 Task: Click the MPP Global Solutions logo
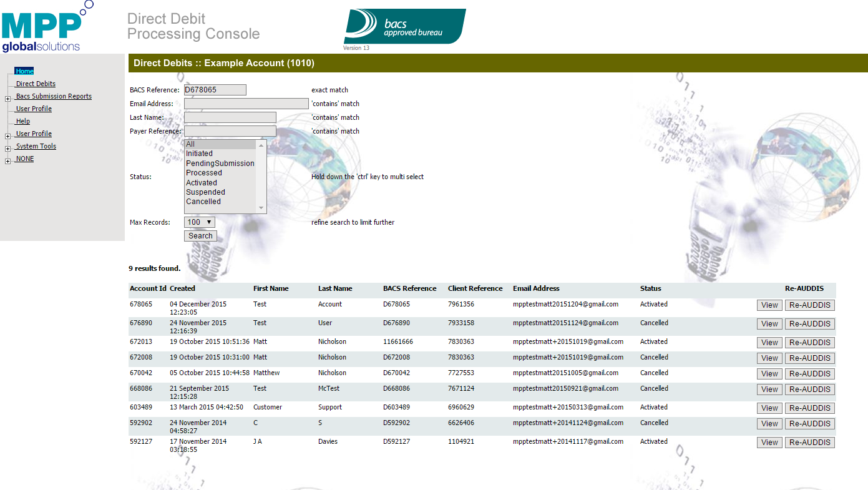tap(45, 29)
